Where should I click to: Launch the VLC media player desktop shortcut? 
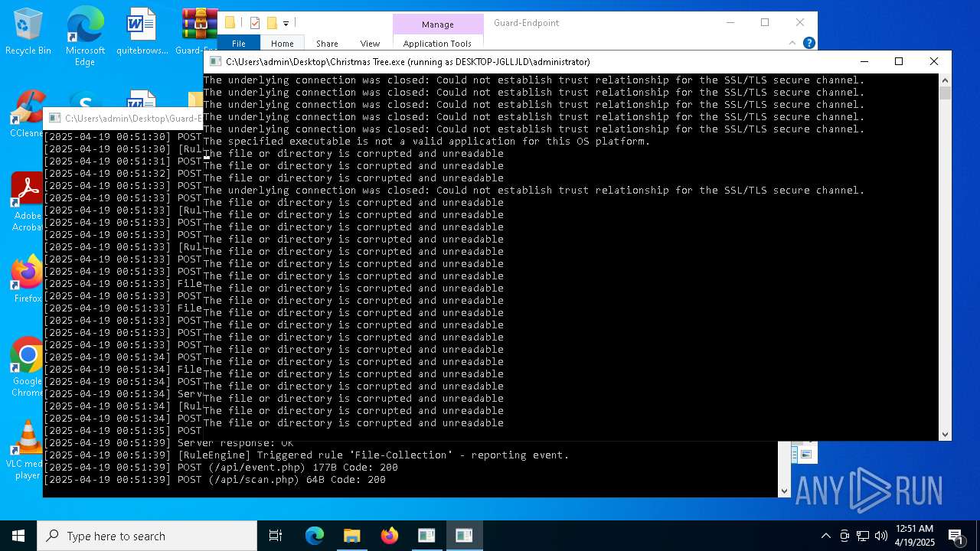tap(28, 450)
